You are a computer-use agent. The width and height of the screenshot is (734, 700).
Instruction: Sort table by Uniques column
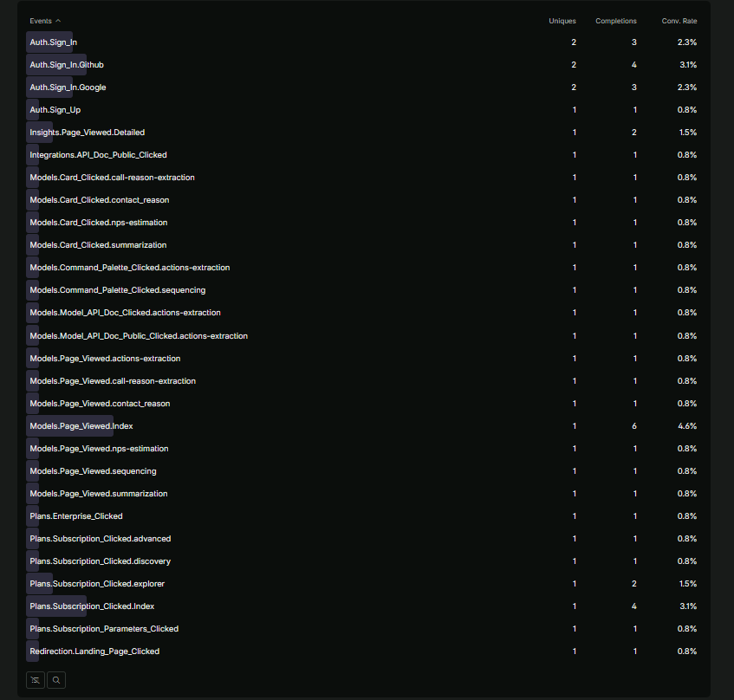pyautogui.click(x=562, y=21)
